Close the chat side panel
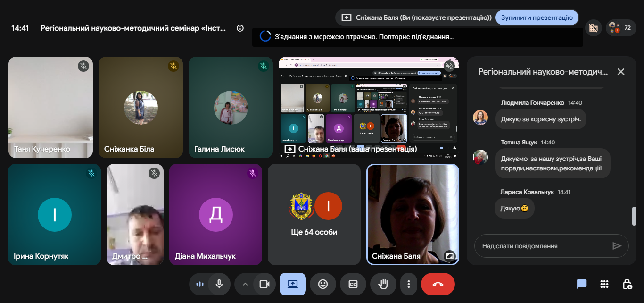 tap(621, 72)
